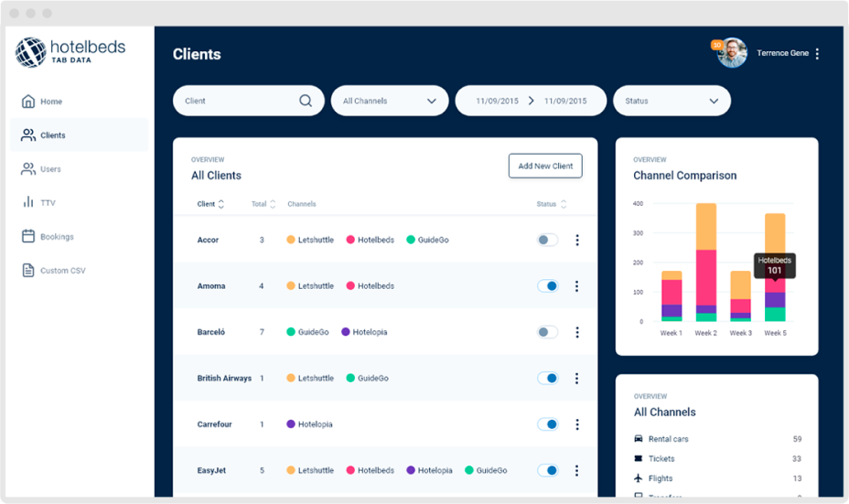Click the search magnifier icon in Client field
849x504 pixels.
tap(306, 101)
